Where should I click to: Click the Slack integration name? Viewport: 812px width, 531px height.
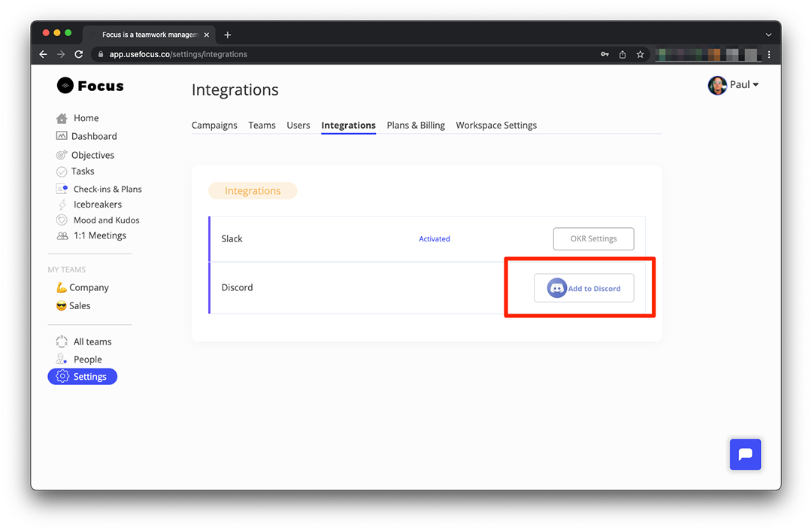(x=232, y=239)
